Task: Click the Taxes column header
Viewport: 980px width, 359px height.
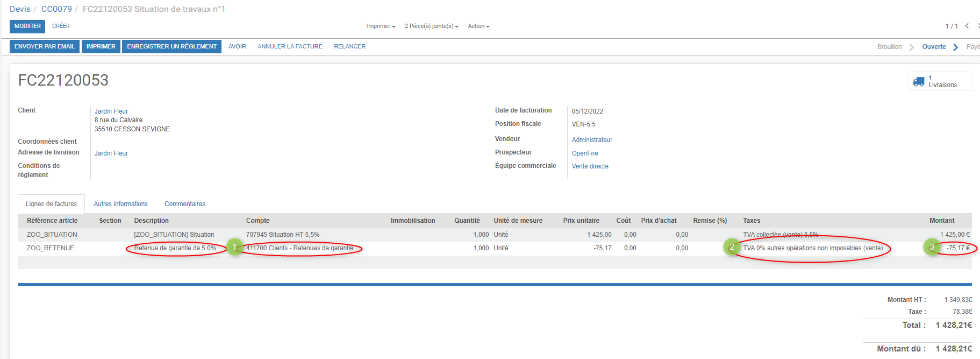Action: [x=752, y=221]
